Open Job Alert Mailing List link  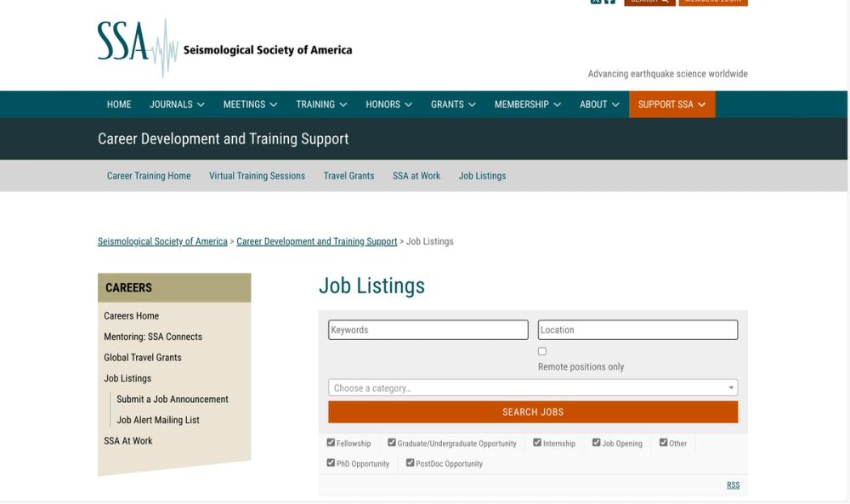(x=158, y=420)
